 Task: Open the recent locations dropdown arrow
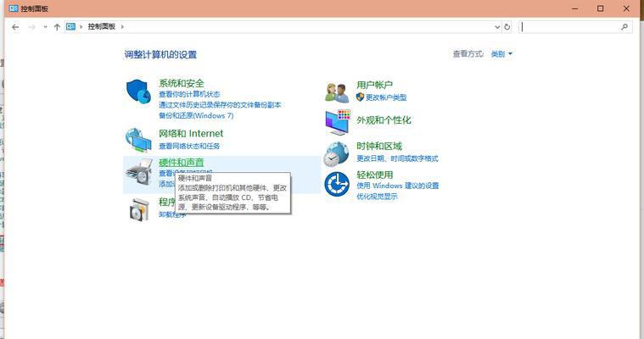tap(45, 27)
